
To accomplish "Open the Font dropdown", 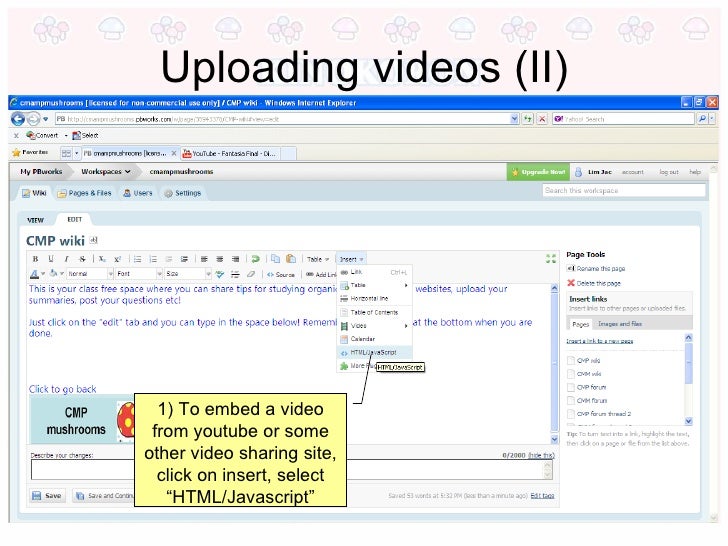I will 139,274.
